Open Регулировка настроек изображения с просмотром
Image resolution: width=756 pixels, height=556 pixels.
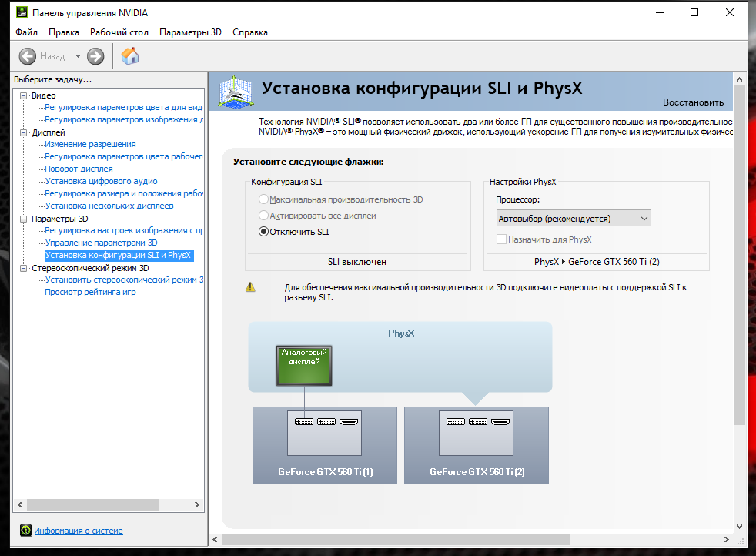click(124, 230)
